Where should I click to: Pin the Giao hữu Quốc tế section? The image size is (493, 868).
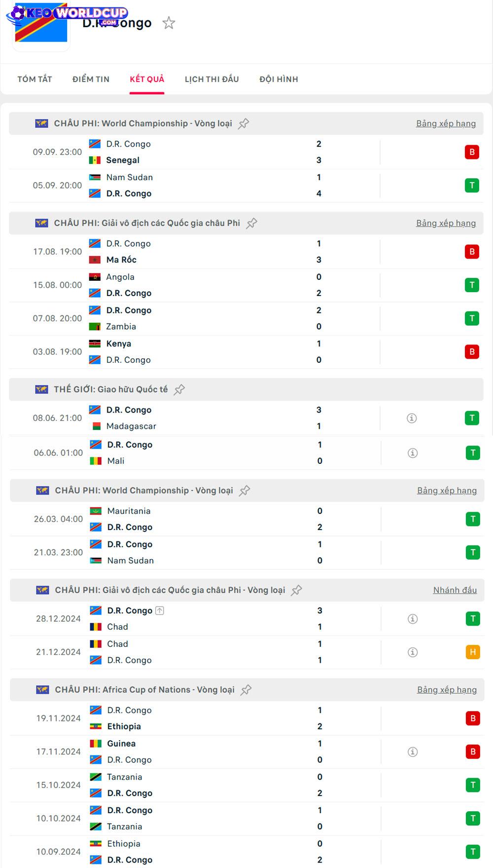coord(179,389)
